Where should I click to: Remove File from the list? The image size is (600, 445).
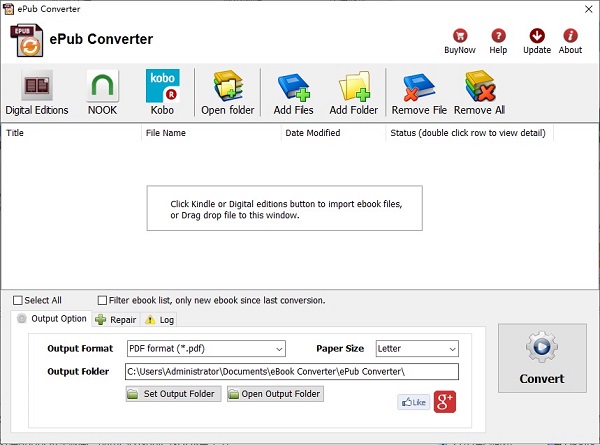coord(419,92)
